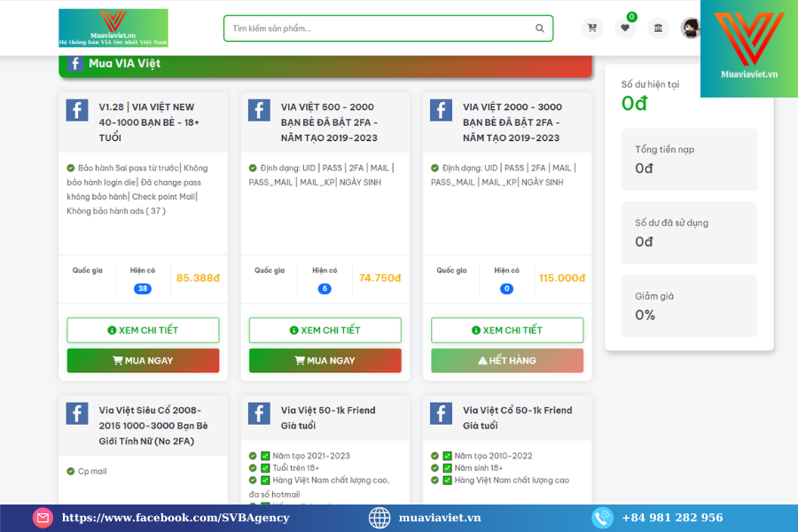Buy now the 74.750đ VIA product
The height and width of the screenshot is (532, 798).
325,361
